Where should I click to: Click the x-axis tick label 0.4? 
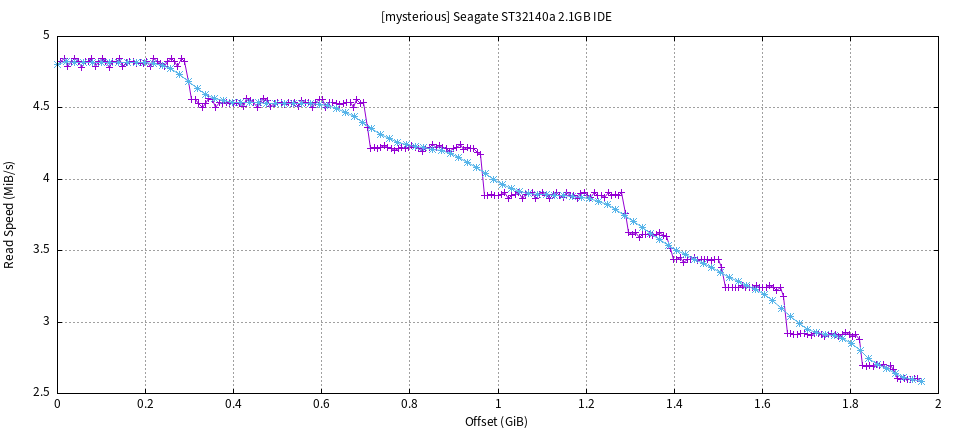coord(233,404)
